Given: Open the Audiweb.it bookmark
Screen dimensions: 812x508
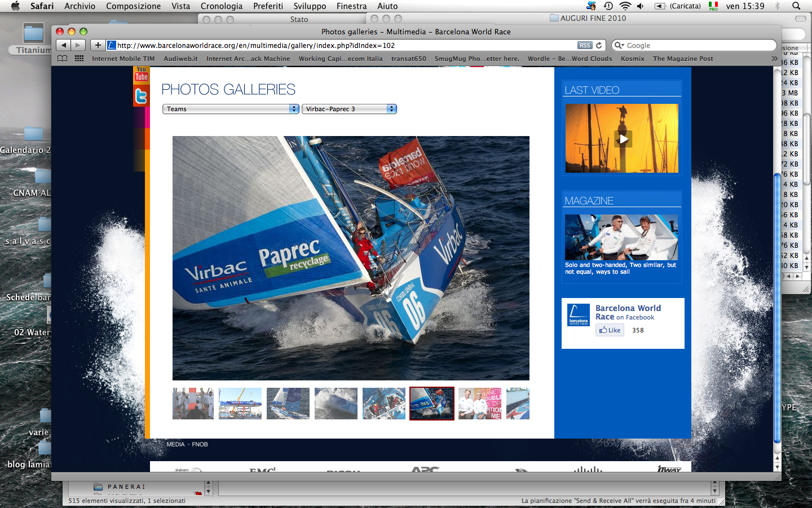Looking at the screenshot, I should pos(180,58).
